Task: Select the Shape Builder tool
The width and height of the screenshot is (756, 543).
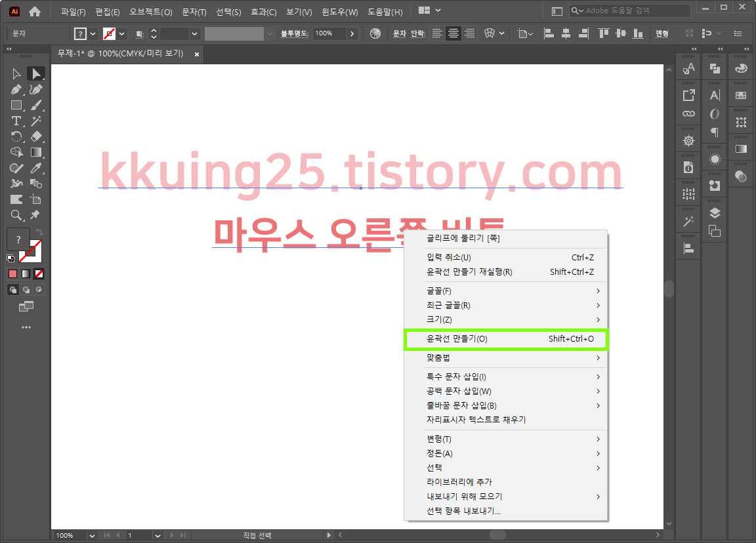Action: click(x=16, y=152)
